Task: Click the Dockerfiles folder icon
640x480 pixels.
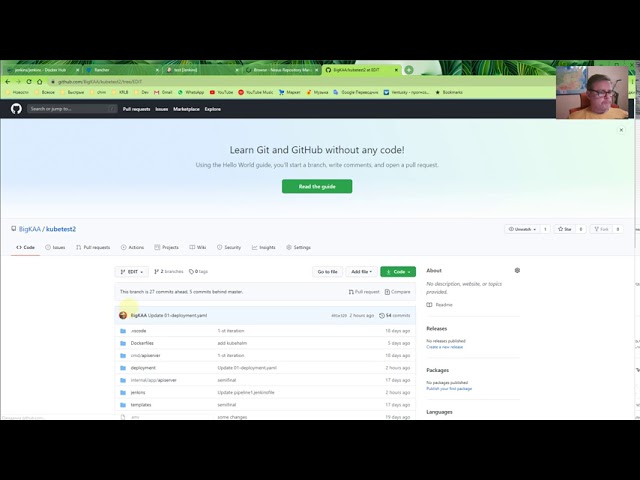Action: (x=123, y=343)
